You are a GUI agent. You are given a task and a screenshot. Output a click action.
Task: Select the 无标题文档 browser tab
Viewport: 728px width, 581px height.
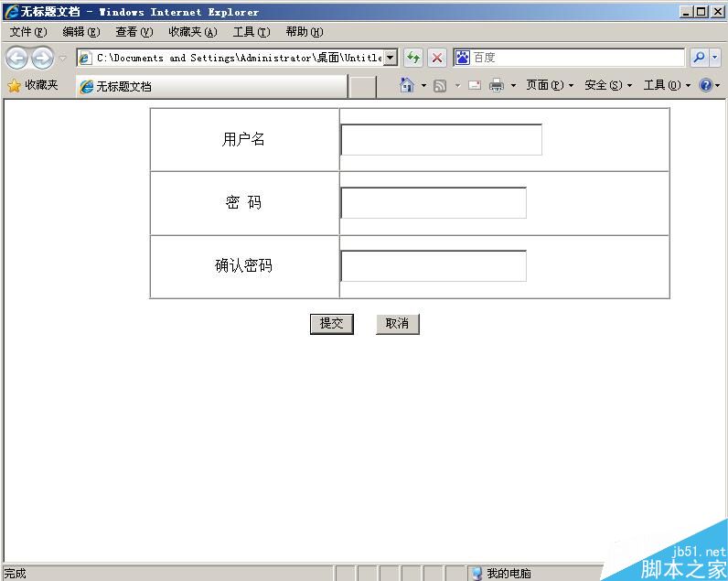210,86
